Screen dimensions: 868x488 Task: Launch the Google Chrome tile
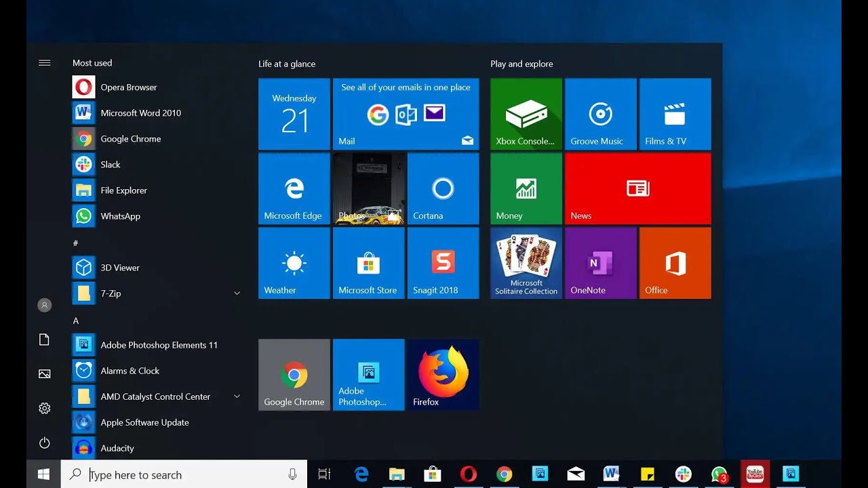point(294,375)
